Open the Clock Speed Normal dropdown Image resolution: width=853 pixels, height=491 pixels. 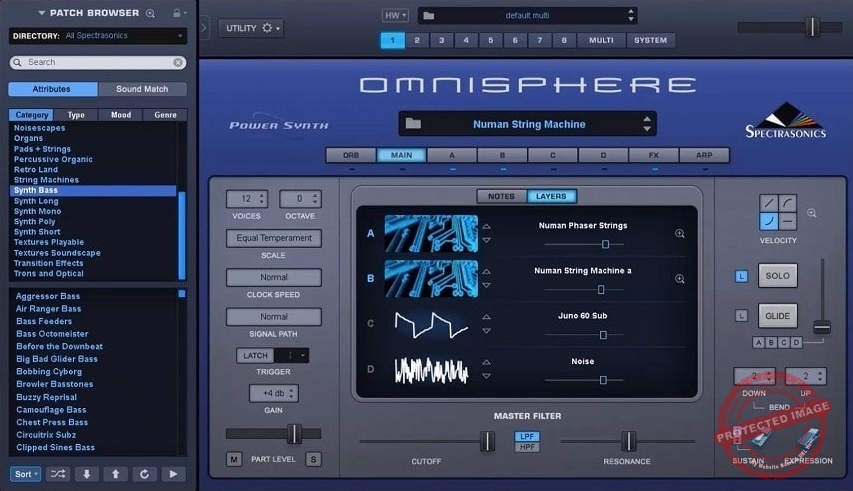(274, 277)
